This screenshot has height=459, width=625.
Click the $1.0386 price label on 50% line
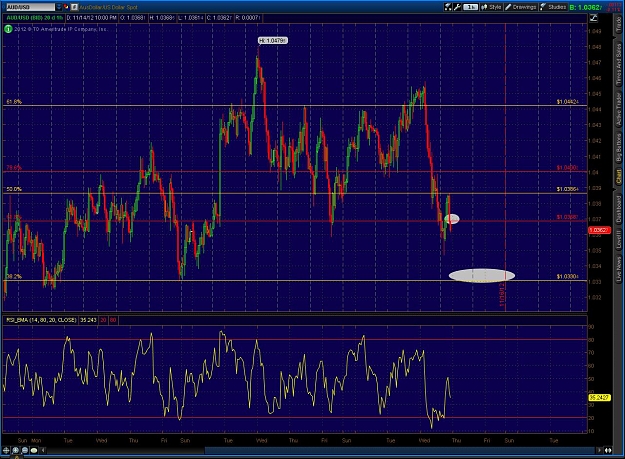click(568, 189)
